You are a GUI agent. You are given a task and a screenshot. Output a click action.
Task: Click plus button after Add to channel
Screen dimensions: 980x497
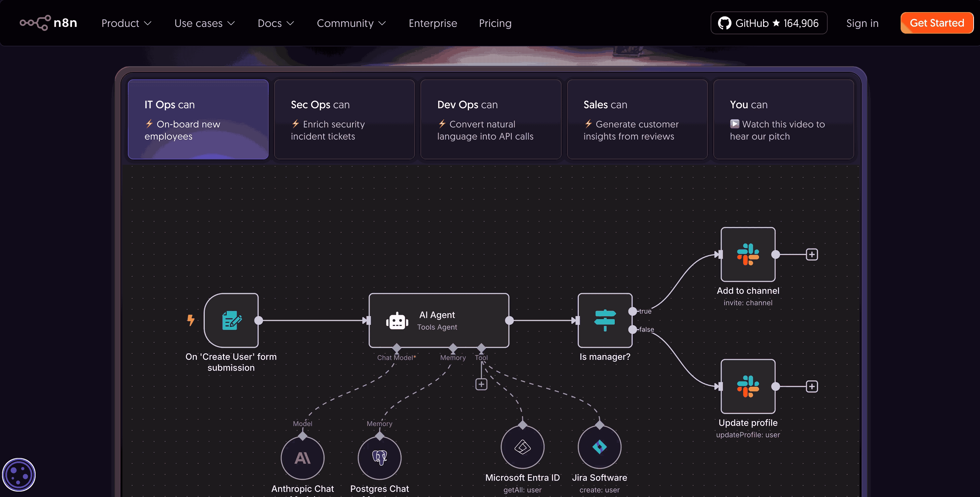pyautogui.click(x=812, y=255)
